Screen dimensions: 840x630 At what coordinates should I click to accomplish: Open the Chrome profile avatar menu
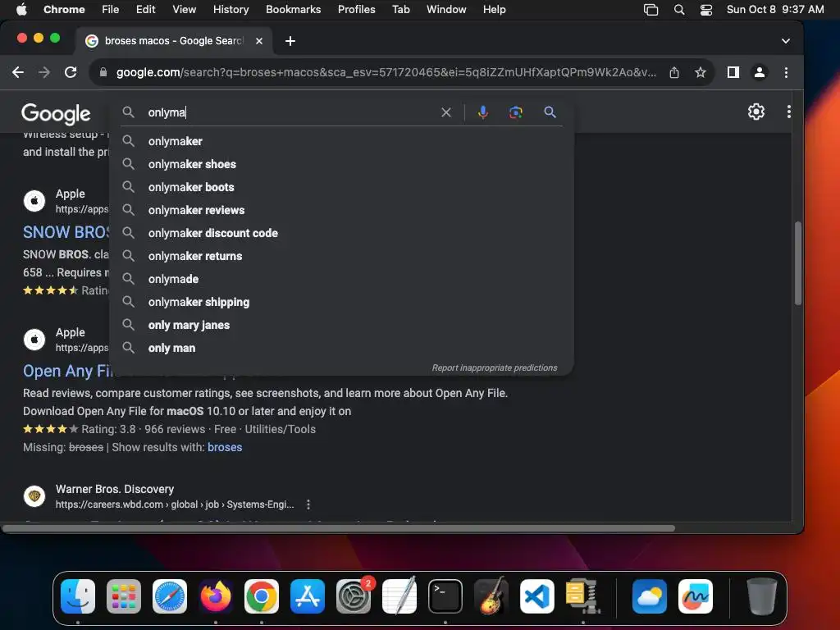759,72
